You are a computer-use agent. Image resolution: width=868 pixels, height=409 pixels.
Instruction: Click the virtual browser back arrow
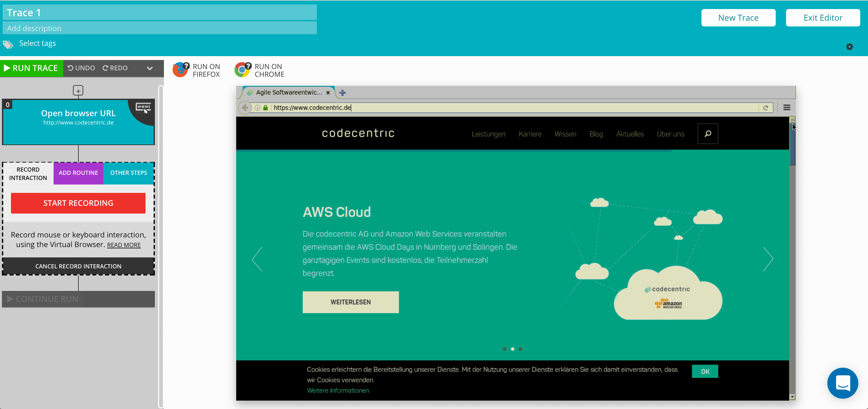tap(245, 107)
